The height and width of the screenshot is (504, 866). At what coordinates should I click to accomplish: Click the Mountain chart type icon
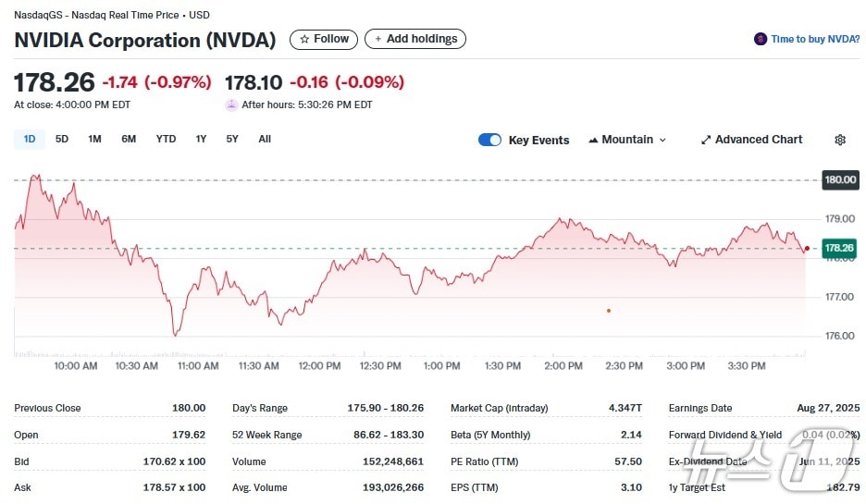(593, 140)
